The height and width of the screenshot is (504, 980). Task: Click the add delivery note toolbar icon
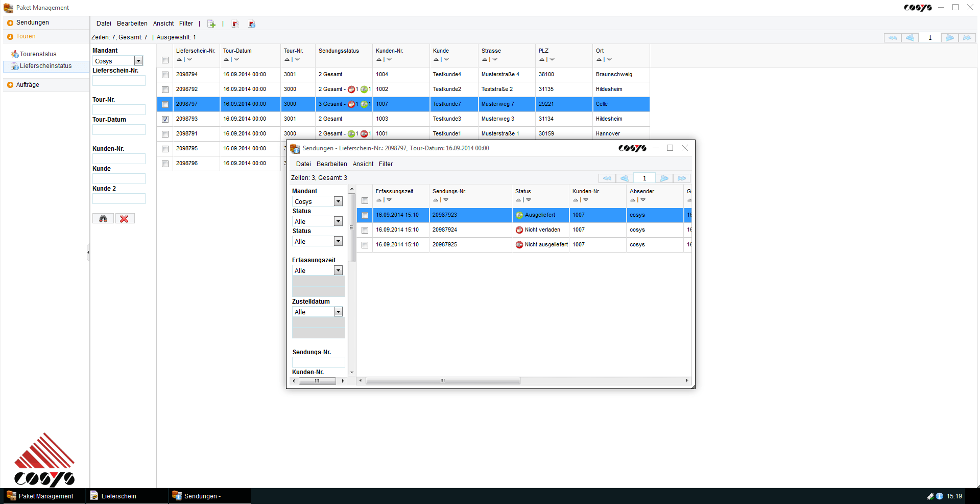tap(211, 24)
